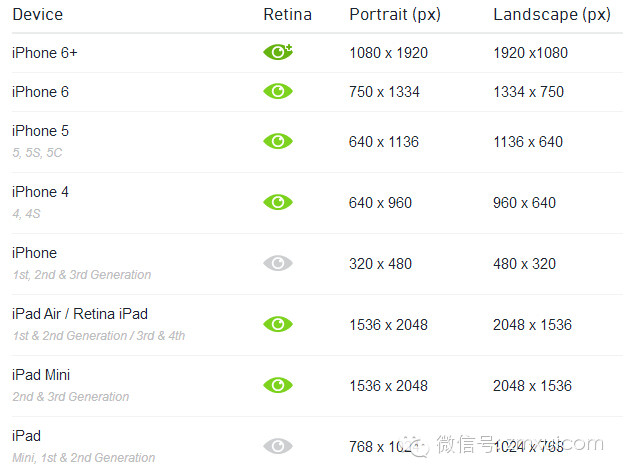Click the Landscape (px) column header
The width and height of the screenshot is (623, 475).
[551, 14]
